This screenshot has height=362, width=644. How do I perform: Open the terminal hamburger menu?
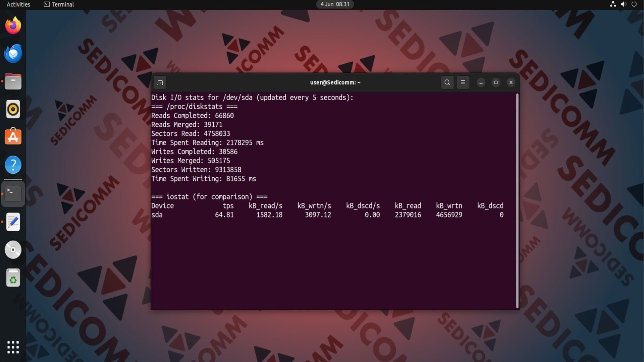[x=463, y=82]
